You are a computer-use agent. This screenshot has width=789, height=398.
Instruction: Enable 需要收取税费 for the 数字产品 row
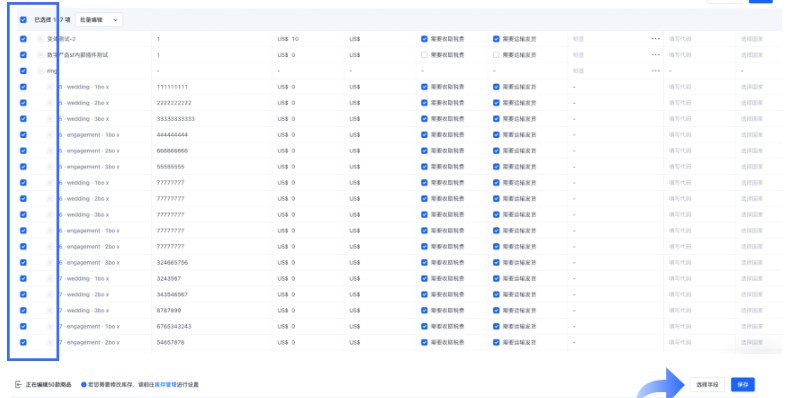pyautogui.click(x=424, y=55)
